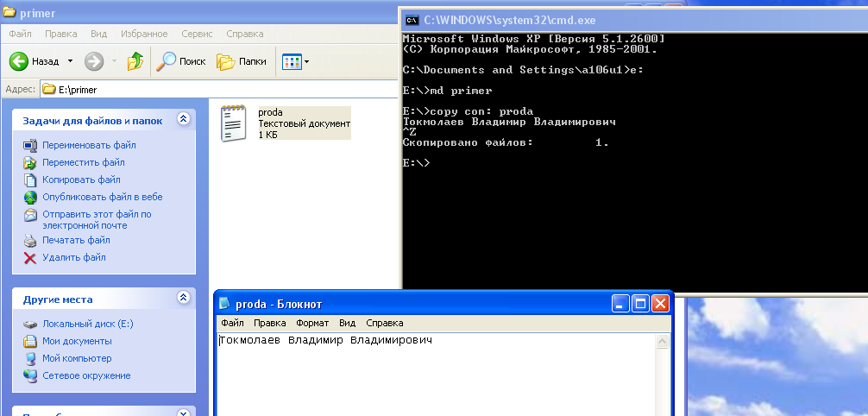Open Мой компьютер link
Screen dimensions: 868x416
coord(77,358)
